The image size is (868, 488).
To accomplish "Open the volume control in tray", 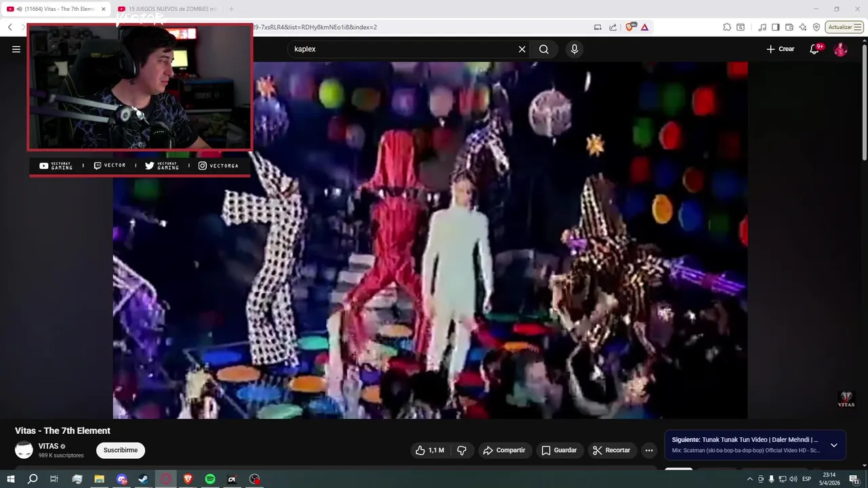I will [793, 479].
